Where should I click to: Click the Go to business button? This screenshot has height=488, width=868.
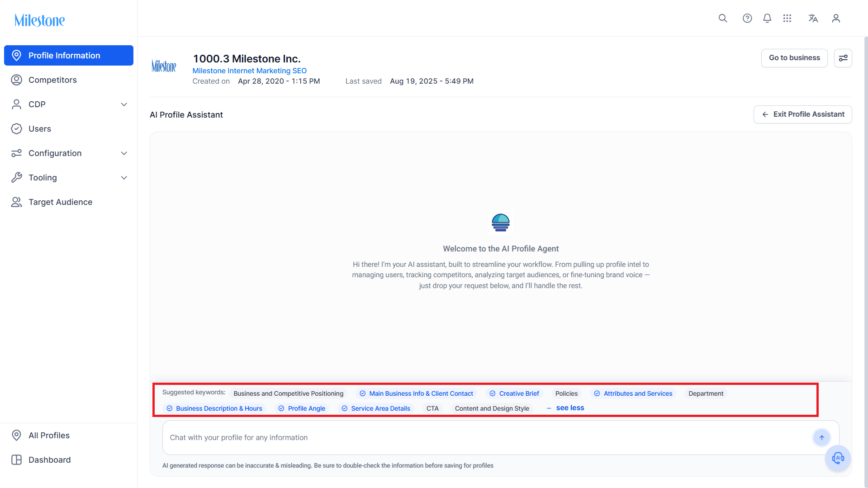click(x=794, y=58)
